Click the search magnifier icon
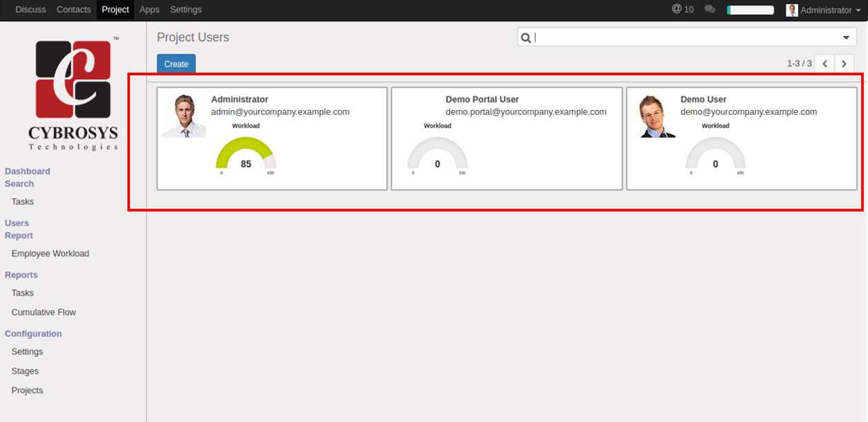Viewport: 868px width, 422px height. [526, 37]
